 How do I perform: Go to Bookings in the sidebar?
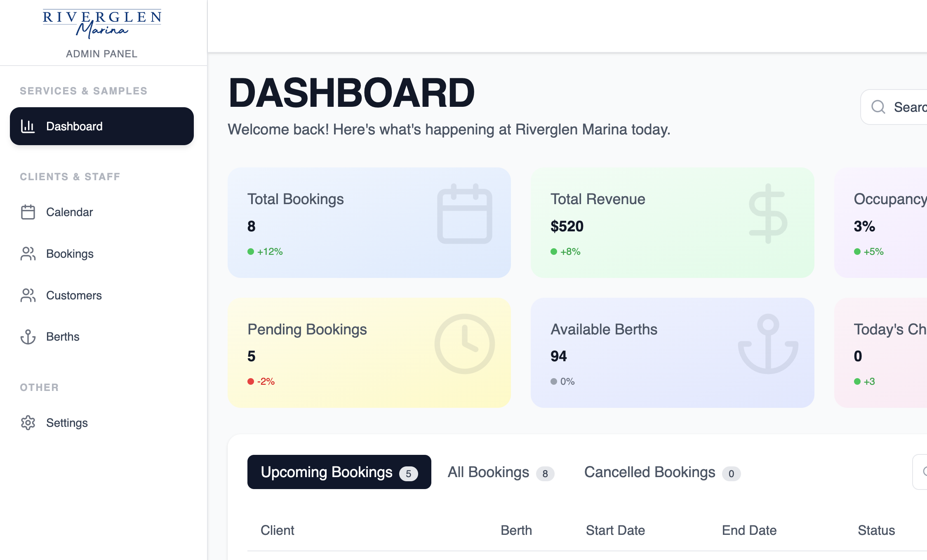point(102,254)
